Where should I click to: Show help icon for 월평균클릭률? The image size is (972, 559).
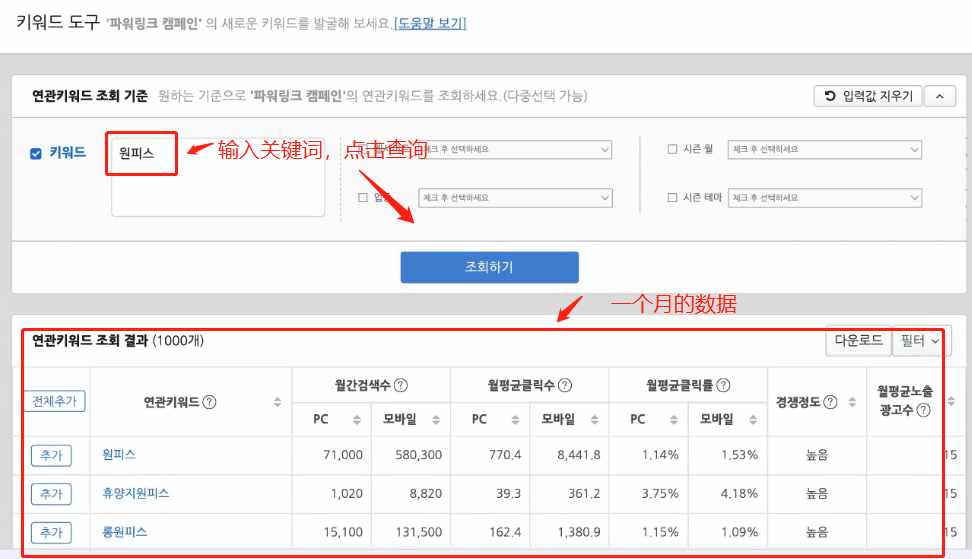(723, 385)
